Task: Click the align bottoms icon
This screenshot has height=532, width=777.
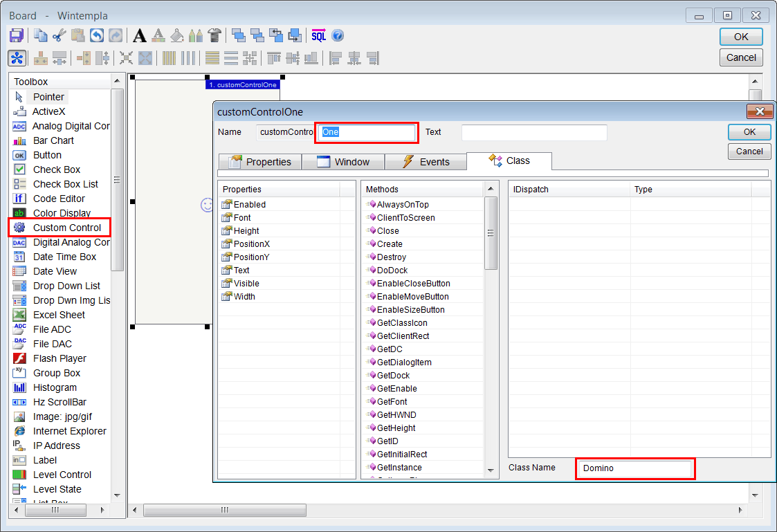Action: [311, 58]
